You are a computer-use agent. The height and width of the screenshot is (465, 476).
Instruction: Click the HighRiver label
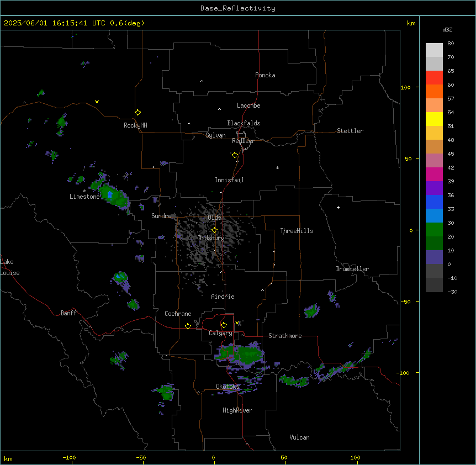pos(237,410)
